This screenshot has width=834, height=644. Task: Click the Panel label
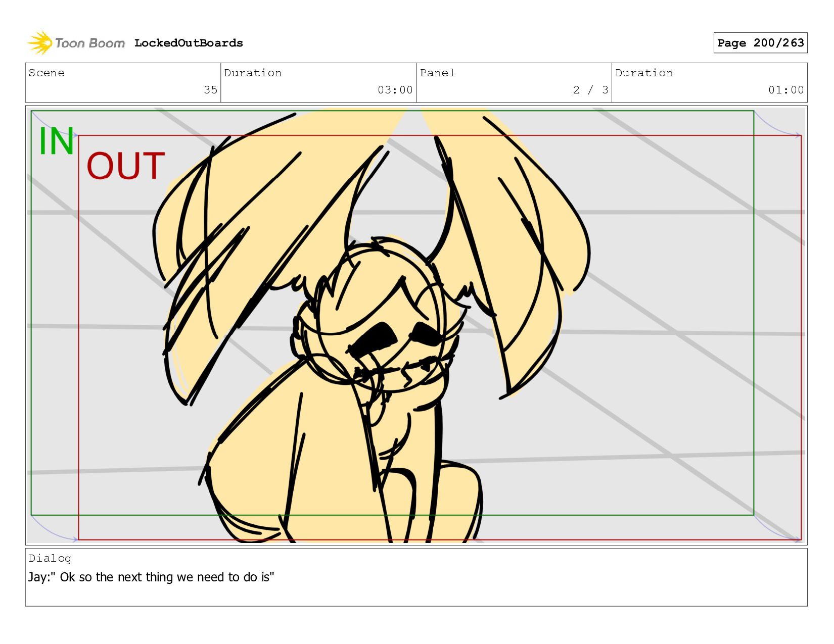438,73
